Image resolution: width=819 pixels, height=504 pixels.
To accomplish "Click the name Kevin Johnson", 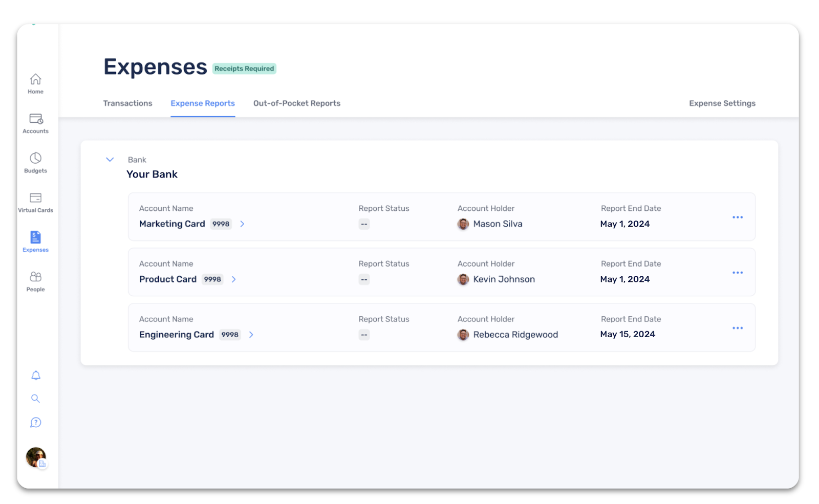I will (x=504, y=279).
